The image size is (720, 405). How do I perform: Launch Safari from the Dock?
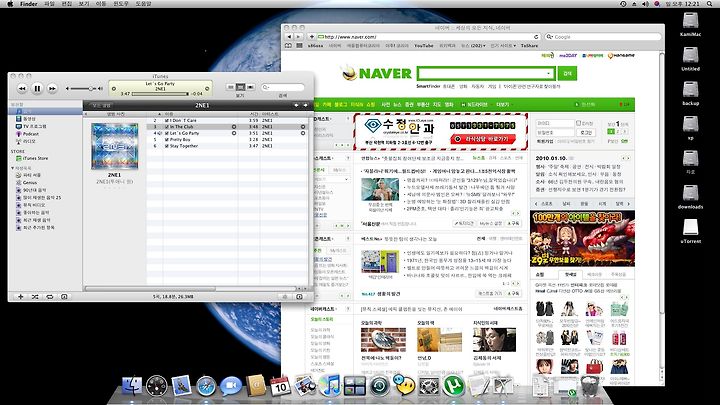[206, 386]
